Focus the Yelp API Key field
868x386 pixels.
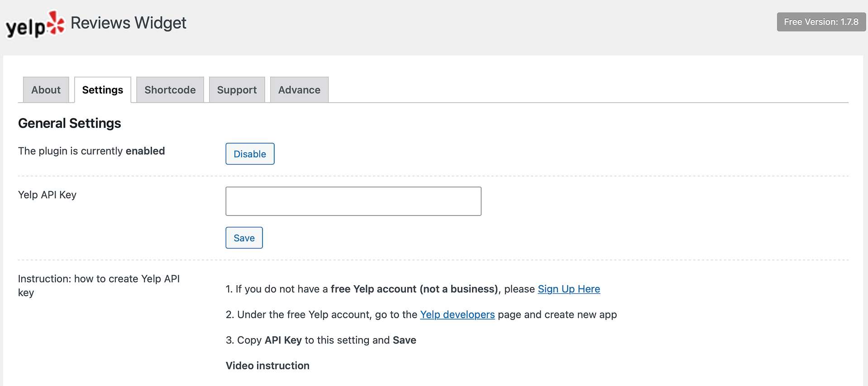(353, 201)
